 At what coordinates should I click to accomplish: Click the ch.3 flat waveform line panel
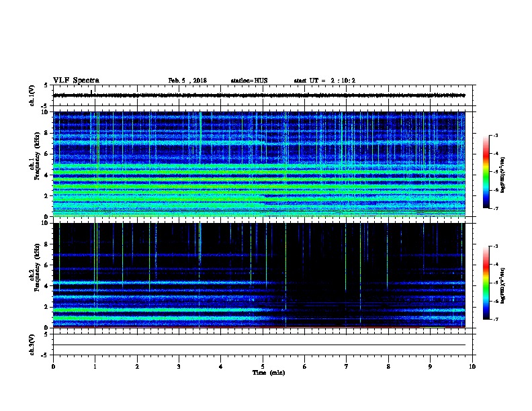click(x=263, y=345)
